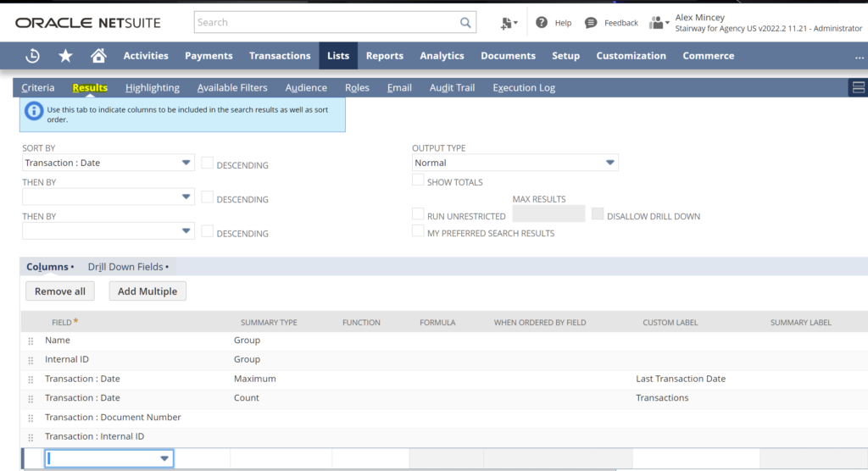Switch to the Highlighting tab
Viewport: 868px width, 471px height.
tap(153, 87)
